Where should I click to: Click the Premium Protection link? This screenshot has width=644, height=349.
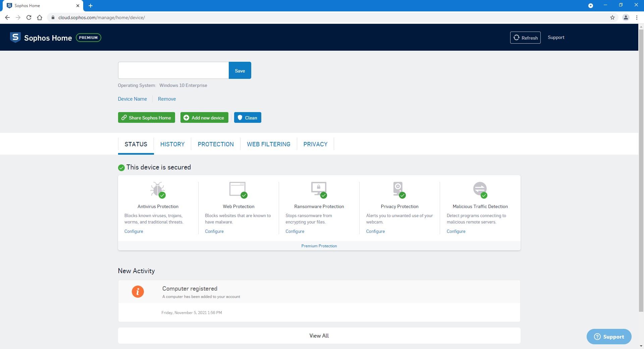click(319, 246)
